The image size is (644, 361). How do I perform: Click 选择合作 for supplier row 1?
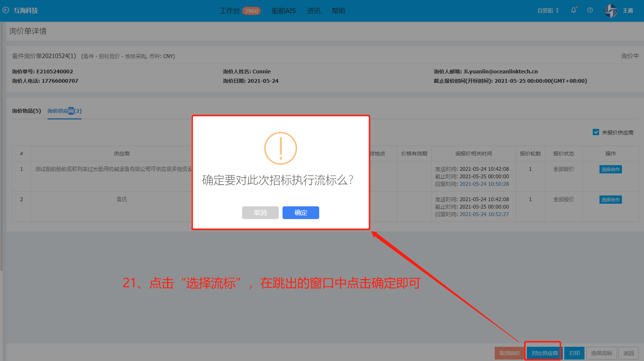click(x=610, y=169)
